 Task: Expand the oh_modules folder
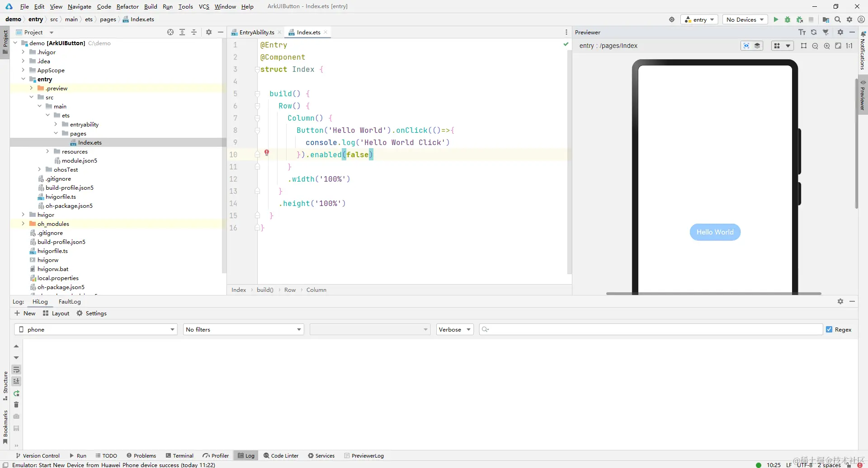(x=23, y=224)
